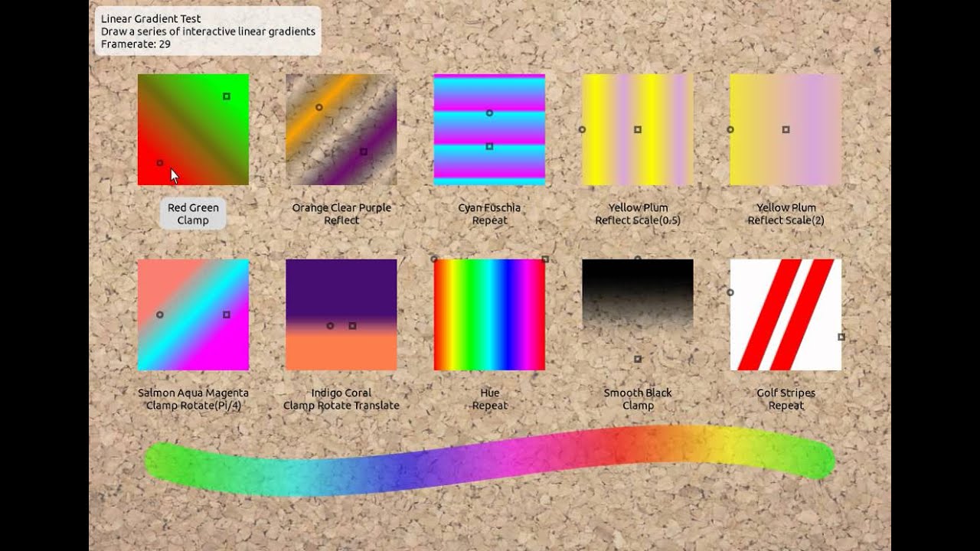The image size is (980, 551).
Task: Click the Salmon Aqua Magenta gradient square
Action: click(x=193, y=315)
